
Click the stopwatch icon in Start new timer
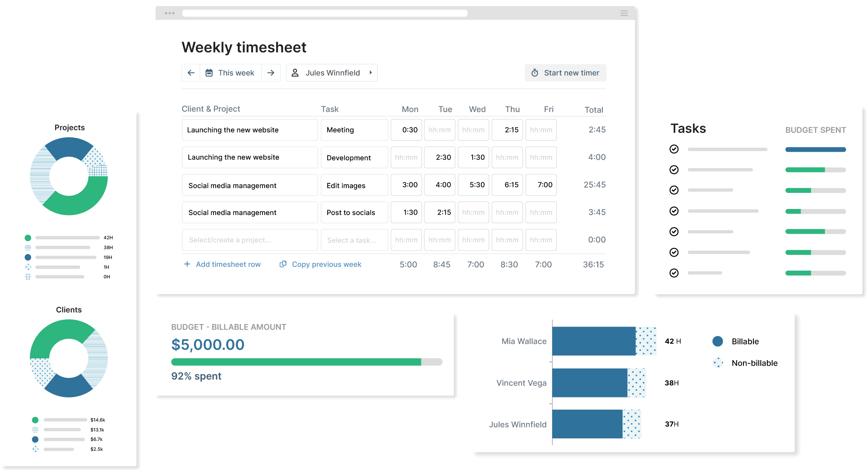point(535,73)
